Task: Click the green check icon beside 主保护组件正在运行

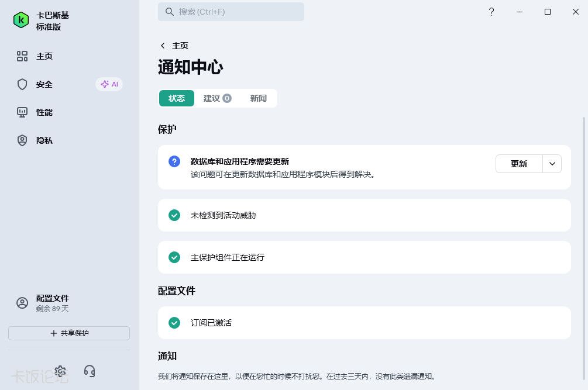Action: pos(174,257)
